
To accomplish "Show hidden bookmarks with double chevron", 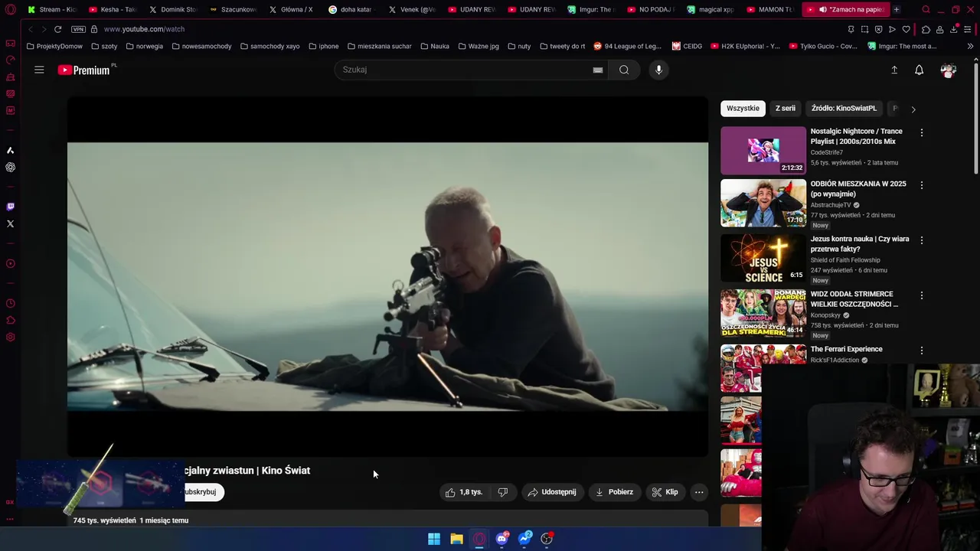I will pos(970,46).
